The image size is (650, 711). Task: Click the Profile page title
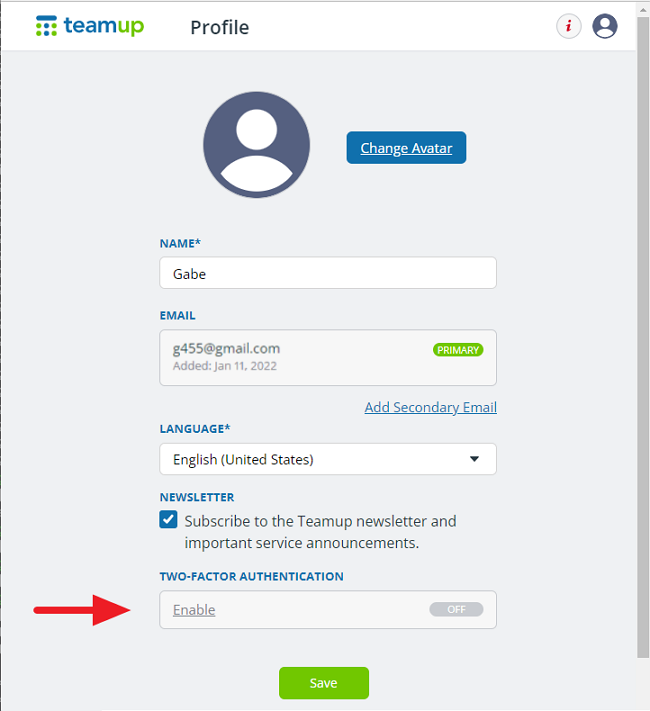click(220, 28)
